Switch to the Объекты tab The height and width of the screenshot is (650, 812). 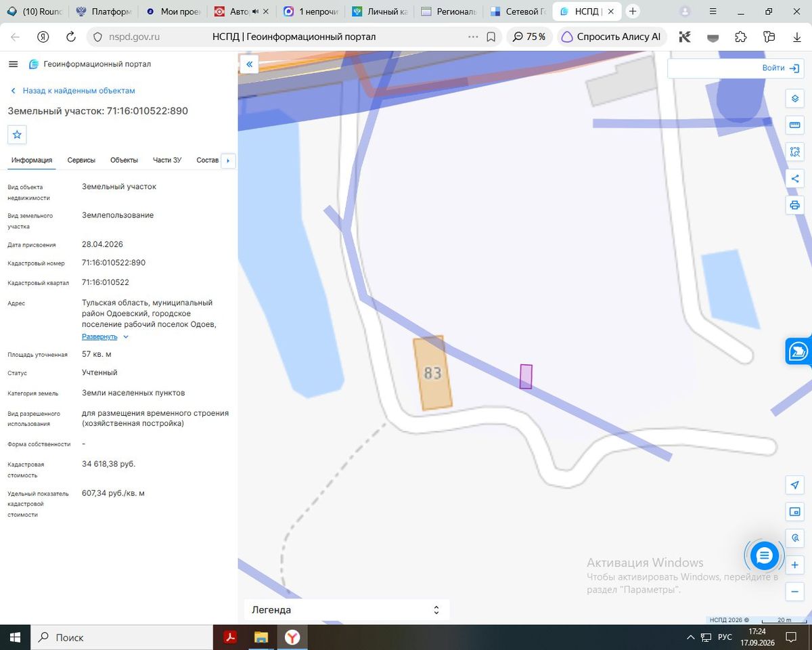click(x=125, y=160)
